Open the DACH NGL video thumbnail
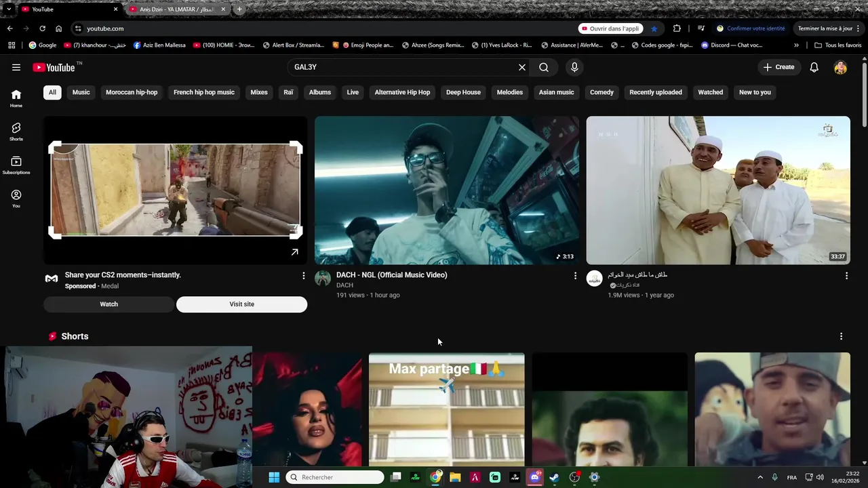 coord(447,190)
